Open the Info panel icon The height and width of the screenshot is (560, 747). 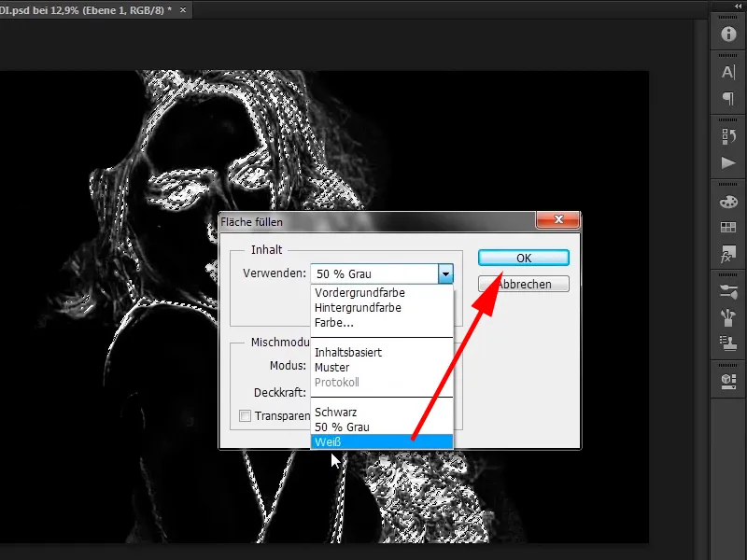click(x=728, y=34)
